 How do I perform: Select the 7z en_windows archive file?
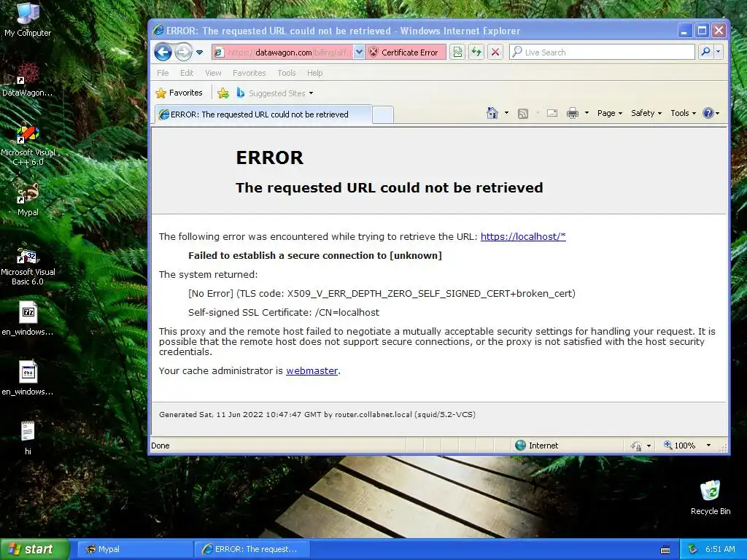pos(28,319)
